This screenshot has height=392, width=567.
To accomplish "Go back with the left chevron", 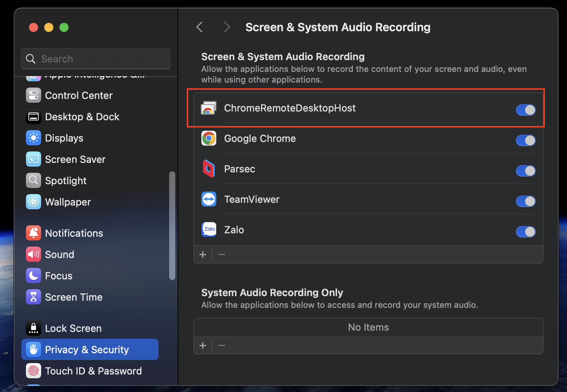I will click(x=199, y=27).
